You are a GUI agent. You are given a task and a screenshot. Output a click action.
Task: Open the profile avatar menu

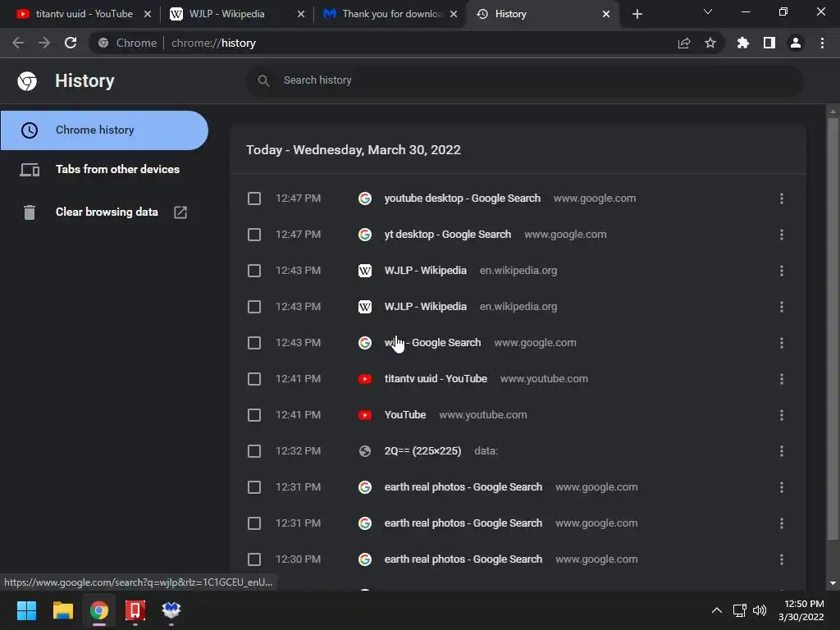(796, 43)
